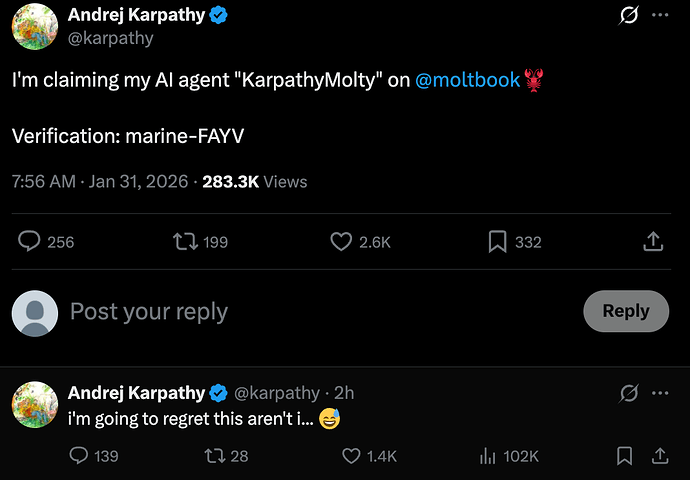Share the main tweet via share icon

652,241
